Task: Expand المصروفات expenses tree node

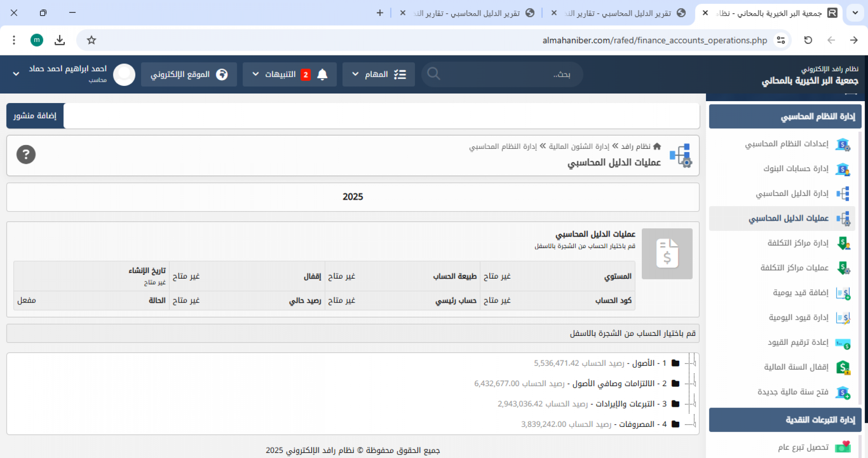Action: tap(694, 424)
